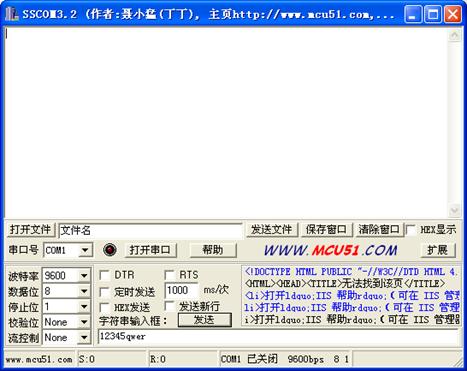Enable the 定时发送 timed send checkbox
This screenshot has height=371, width=467.
[105, 292]
